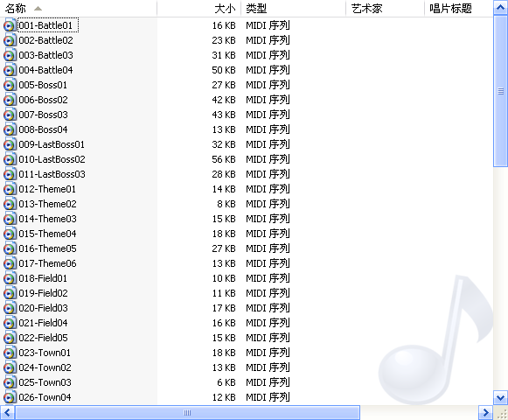508x420 pixels.
Task: Select the 023-Town01 file icon
Action: click(x=10, y=353)
